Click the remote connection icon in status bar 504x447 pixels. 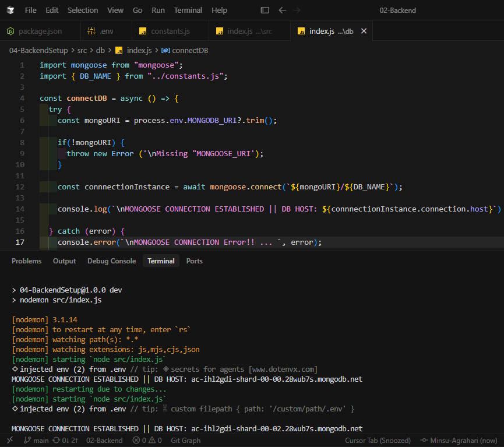point(9,440)
